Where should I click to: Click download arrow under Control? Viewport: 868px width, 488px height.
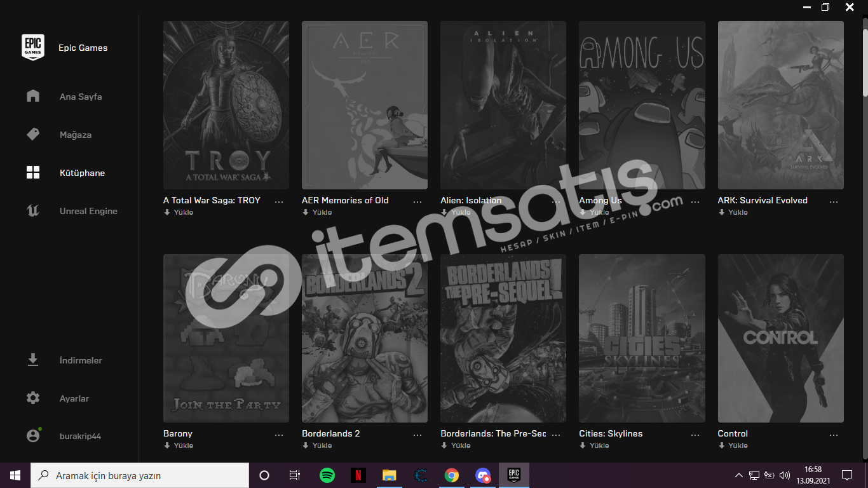tap(721, 445)
